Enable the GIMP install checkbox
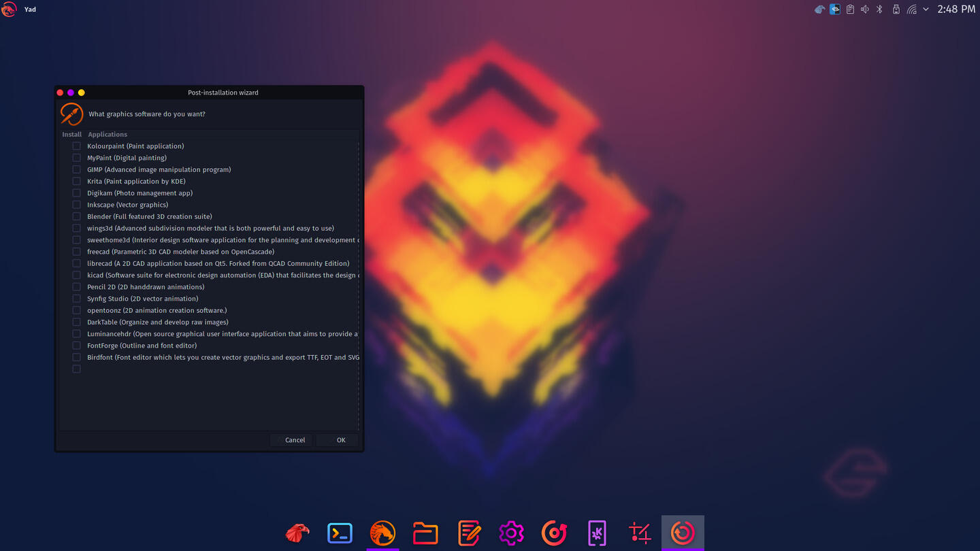 pyautogui.click(x=76, y=169)
